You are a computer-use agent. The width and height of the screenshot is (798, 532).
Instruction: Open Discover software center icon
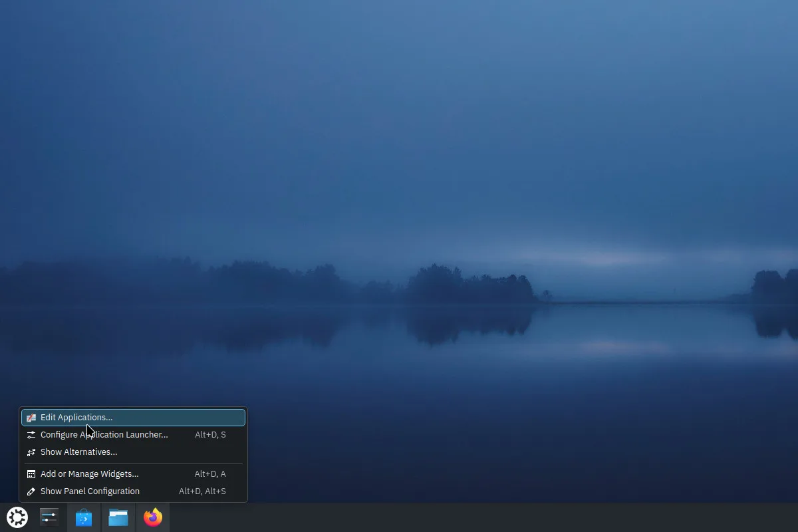click(x=84, y=517)
